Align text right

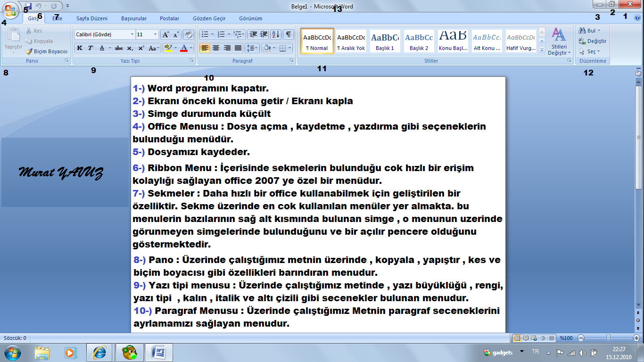pos(227,48)
